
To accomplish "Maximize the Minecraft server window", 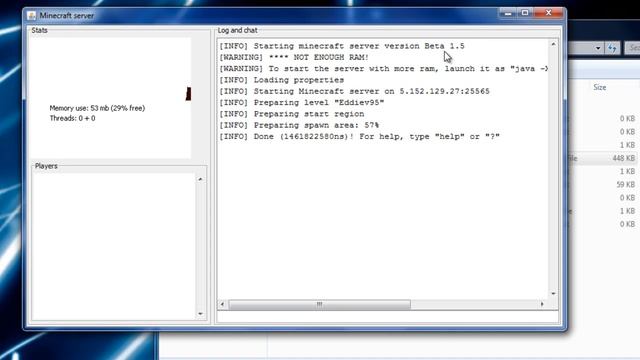I will (525, 13).
